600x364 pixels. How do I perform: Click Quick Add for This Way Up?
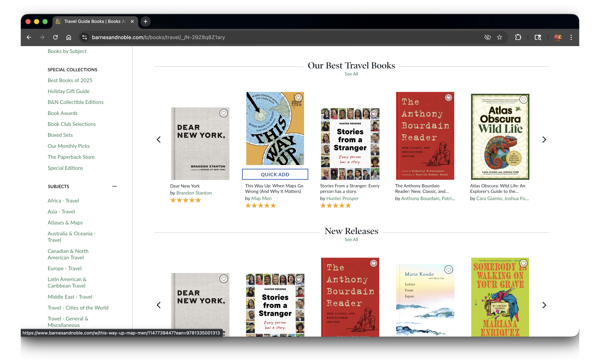tap(275, 174)
